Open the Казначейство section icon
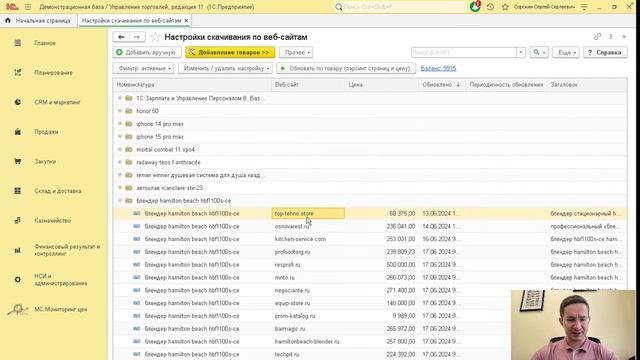 pos(18,220)
